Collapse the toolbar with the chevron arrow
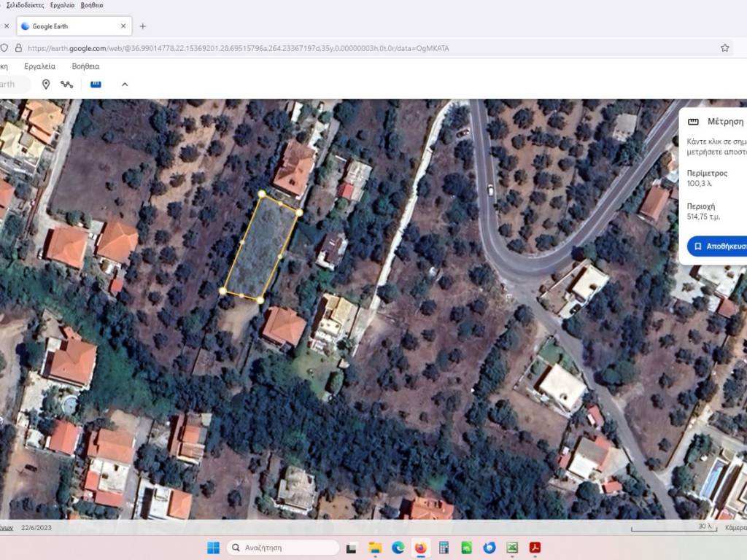The height and width of the screenshot is (560, 747). [125, 85]
